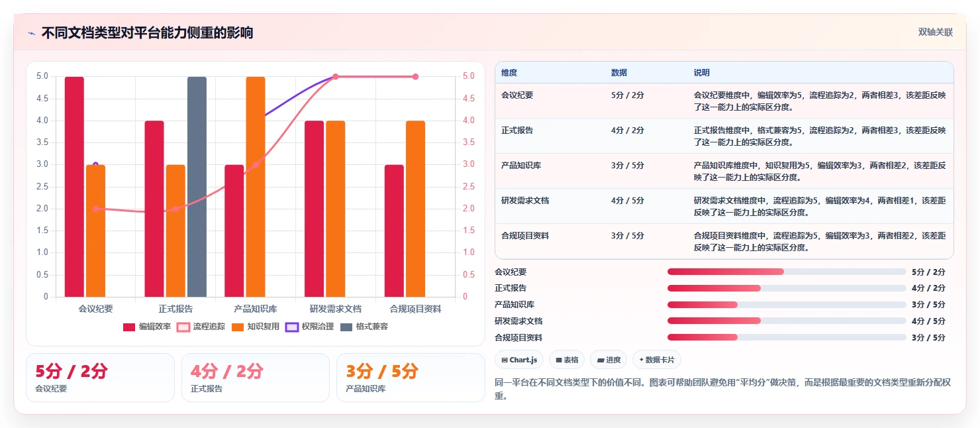Screen dimensions: 980x428
Task: Click the red 编辑效率 bar for 会议纪要
Action: 74,187
